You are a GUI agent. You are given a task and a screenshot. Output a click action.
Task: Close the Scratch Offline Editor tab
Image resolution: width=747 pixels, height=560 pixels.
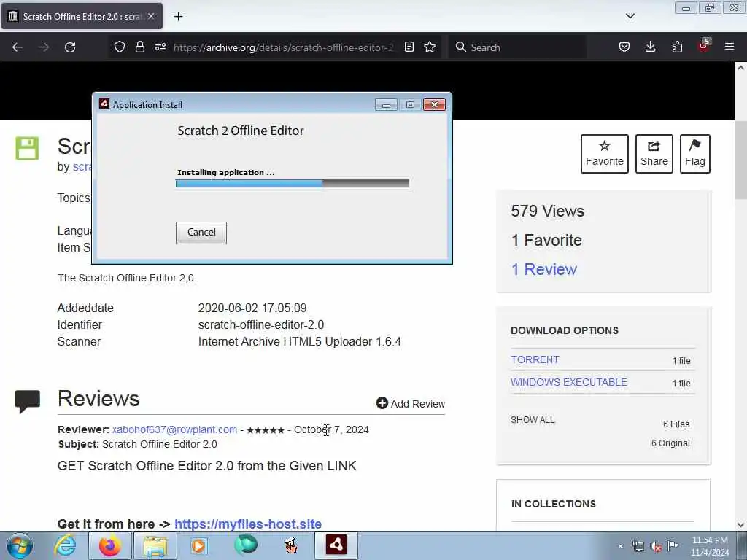tap(151, 16)
